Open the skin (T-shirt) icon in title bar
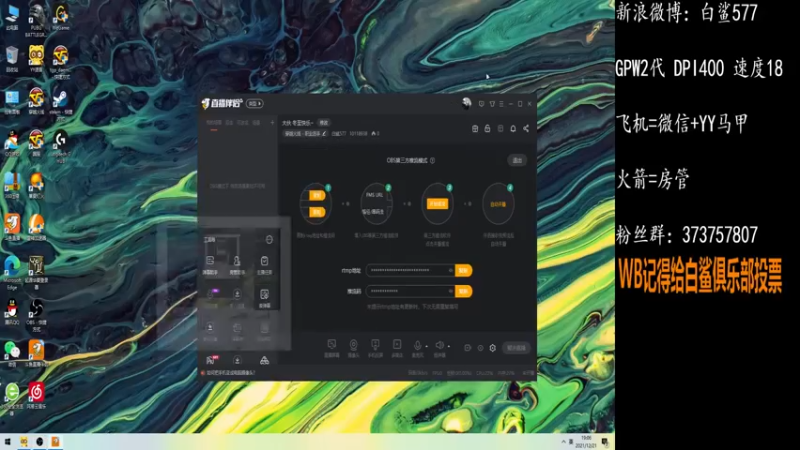The image size is (800, 450). pyautogui.click(x=492, y=104)
